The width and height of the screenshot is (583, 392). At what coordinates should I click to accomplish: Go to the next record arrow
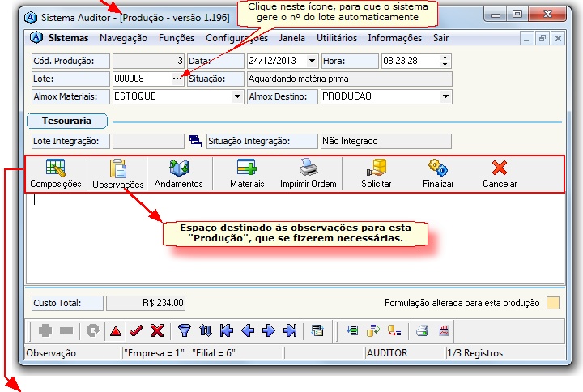click(x=269, y=330)
